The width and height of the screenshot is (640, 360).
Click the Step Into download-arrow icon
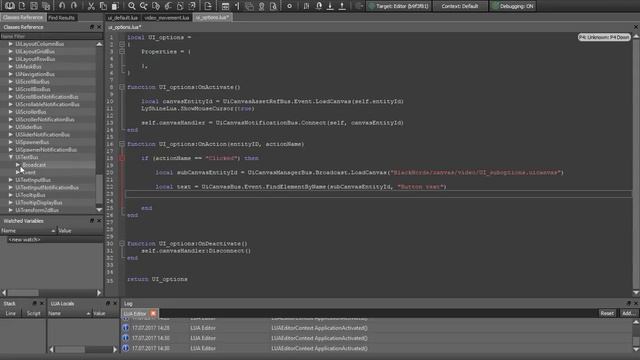pos(330,6)
